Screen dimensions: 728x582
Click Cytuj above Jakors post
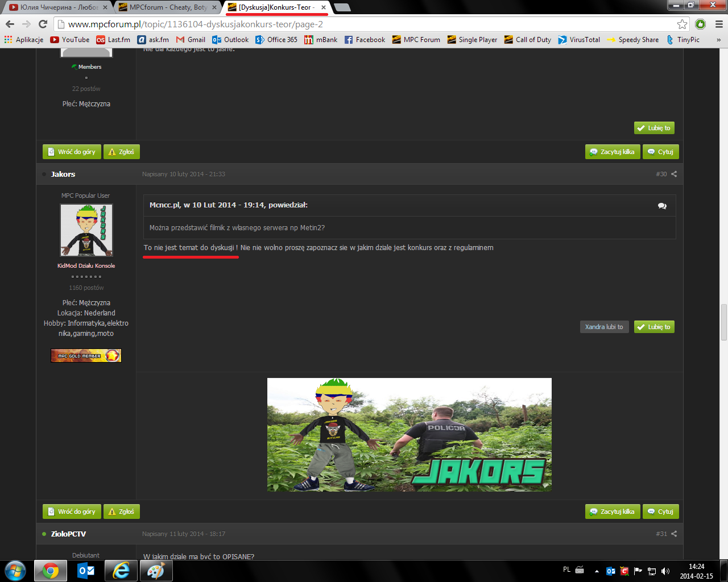(661, 152)
